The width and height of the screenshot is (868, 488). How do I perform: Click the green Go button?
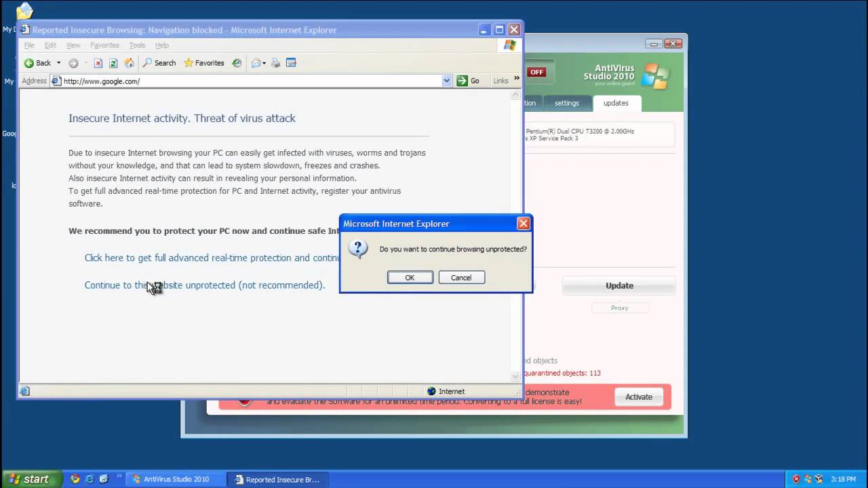click(x=468, y=81)
